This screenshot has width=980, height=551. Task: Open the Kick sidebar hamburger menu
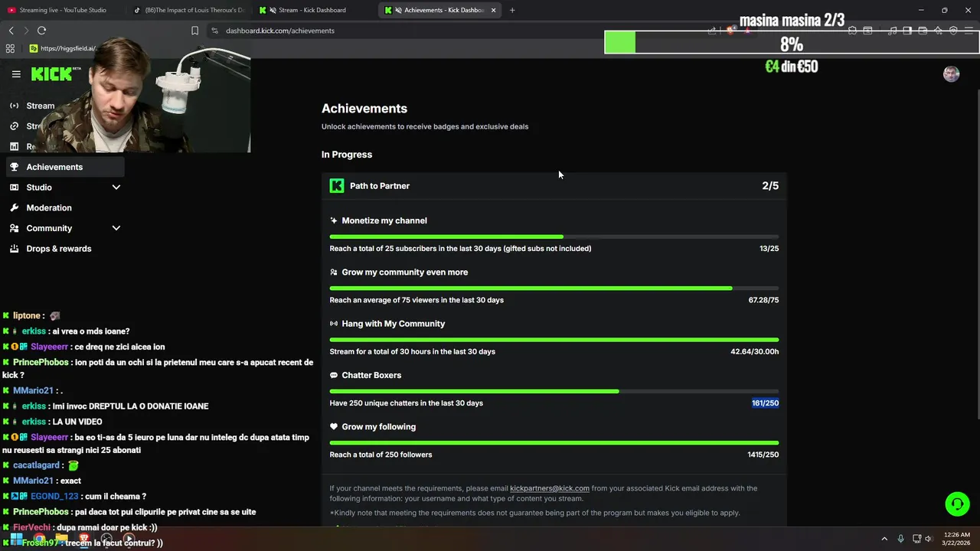(16, 74)
